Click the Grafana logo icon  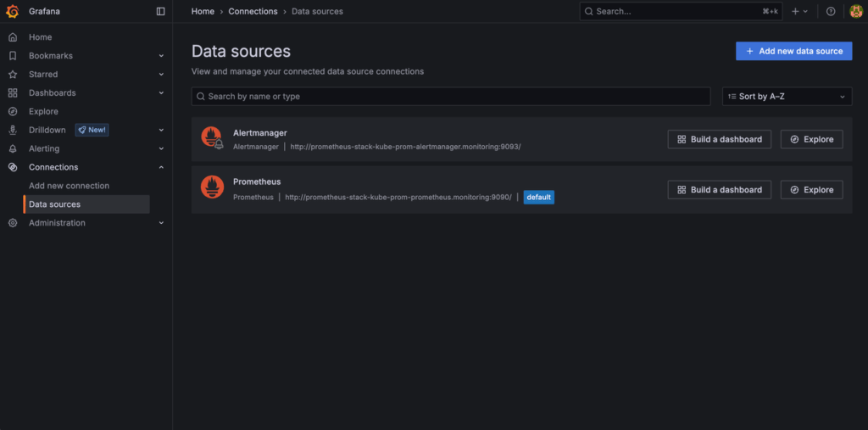pos(12,11)
